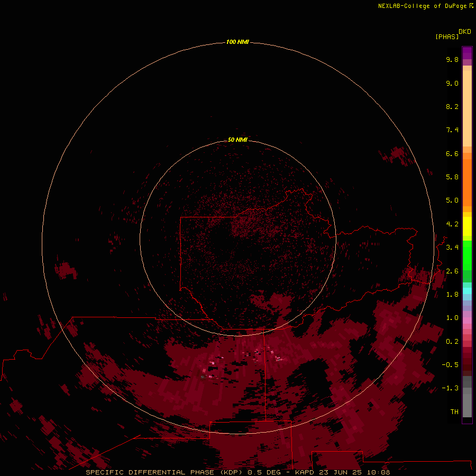Click the 2.6 value on the color scale

point(452,271)
